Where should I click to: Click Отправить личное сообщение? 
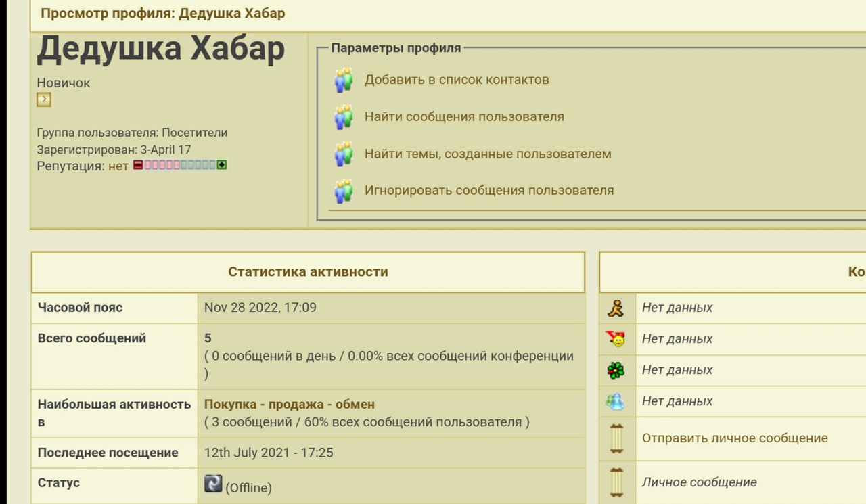click(x=735, y=438)
